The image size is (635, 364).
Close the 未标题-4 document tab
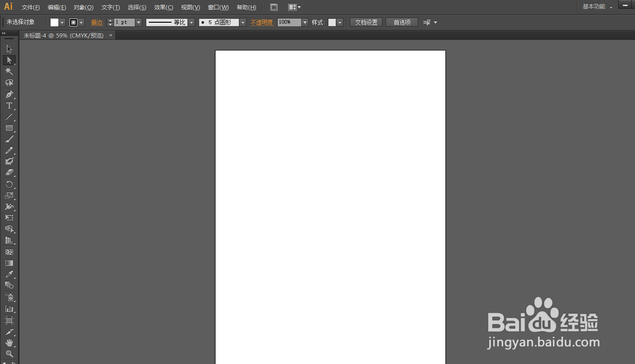[x=110, y=35]
